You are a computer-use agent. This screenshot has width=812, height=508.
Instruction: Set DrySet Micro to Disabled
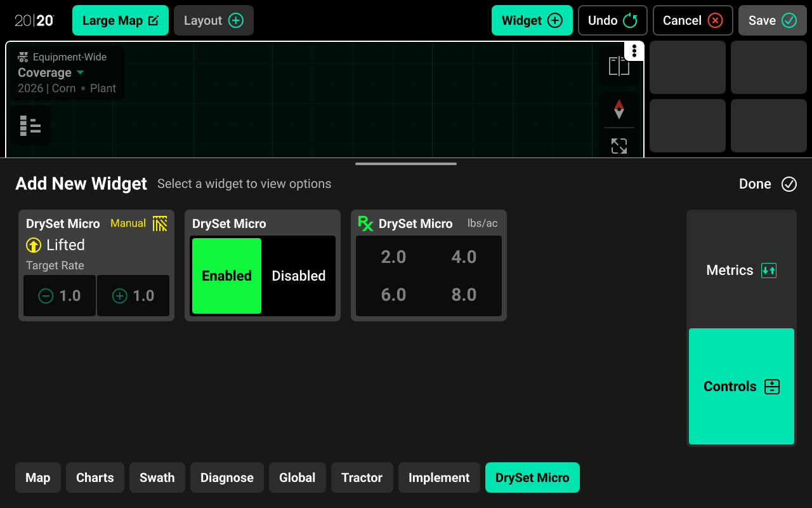pos(299,276)
